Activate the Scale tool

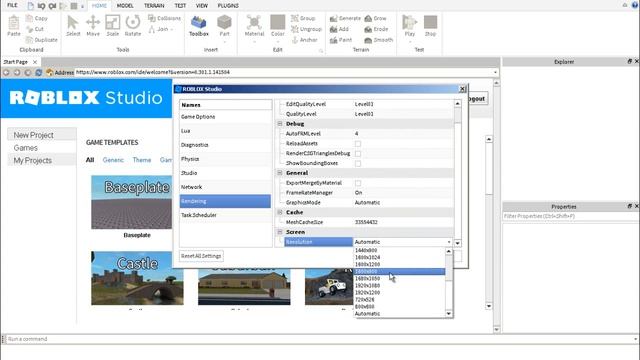pyautogui.click(x=113, y=25)
